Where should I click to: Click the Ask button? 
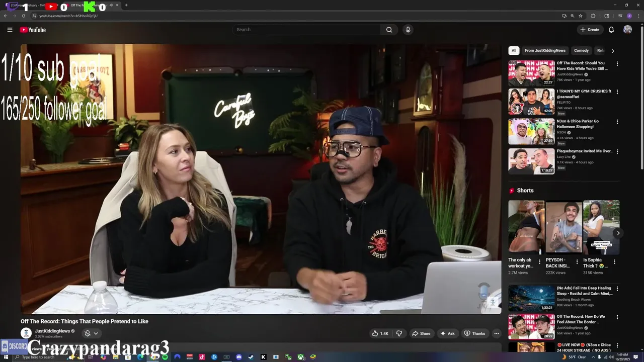[x=447, y=333]
